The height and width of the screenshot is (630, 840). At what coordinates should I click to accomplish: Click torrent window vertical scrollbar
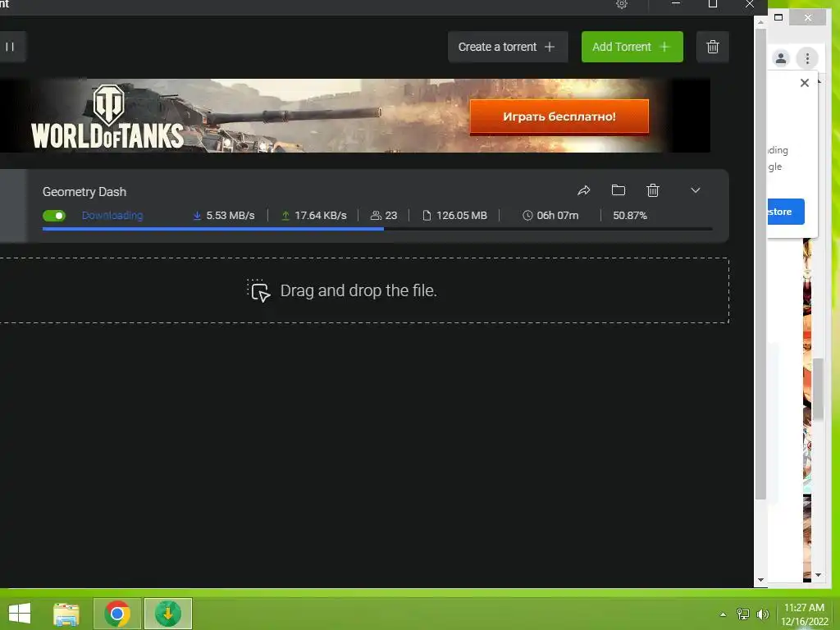coord(760,262)
